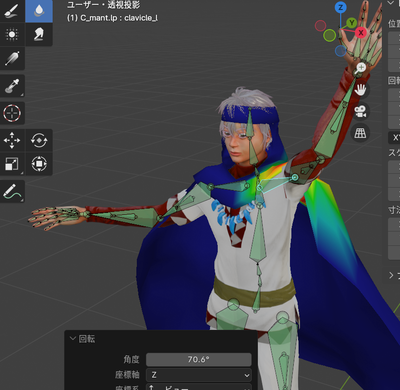400x390 pixels.
Task: Select the Annotate pencil tool
Action: (x=12, y=191)
